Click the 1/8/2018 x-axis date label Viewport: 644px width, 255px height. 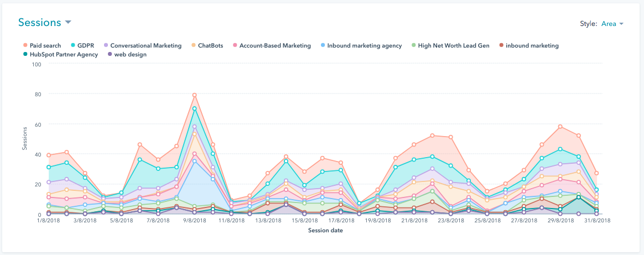point(49,221)
